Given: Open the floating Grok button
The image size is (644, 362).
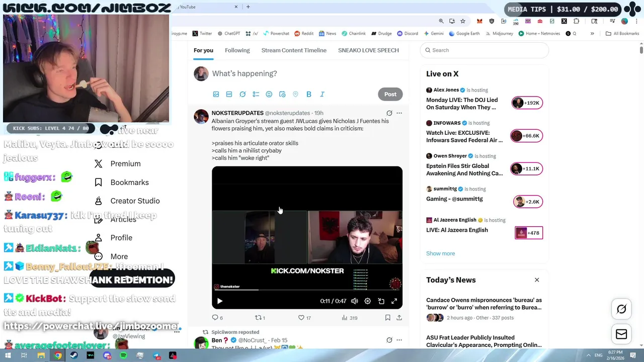Looking at the screenshot, I should pos(621,309).
